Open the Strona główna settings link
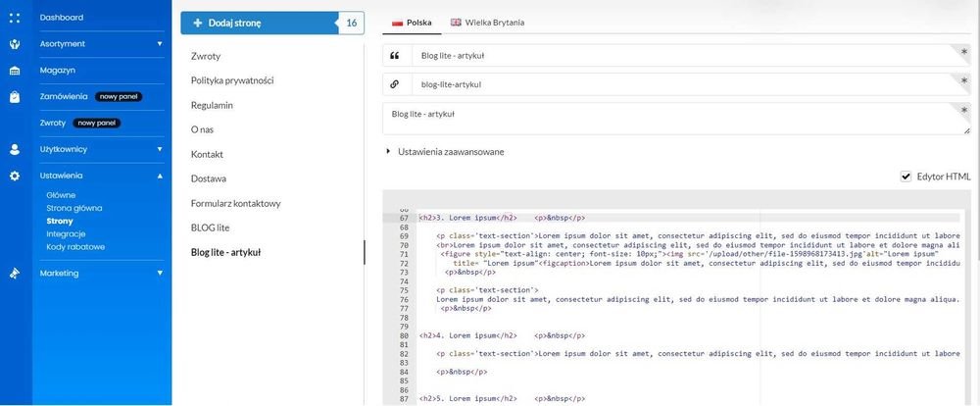The width and height of the screenshot is (980, 406). coord(73,208)
